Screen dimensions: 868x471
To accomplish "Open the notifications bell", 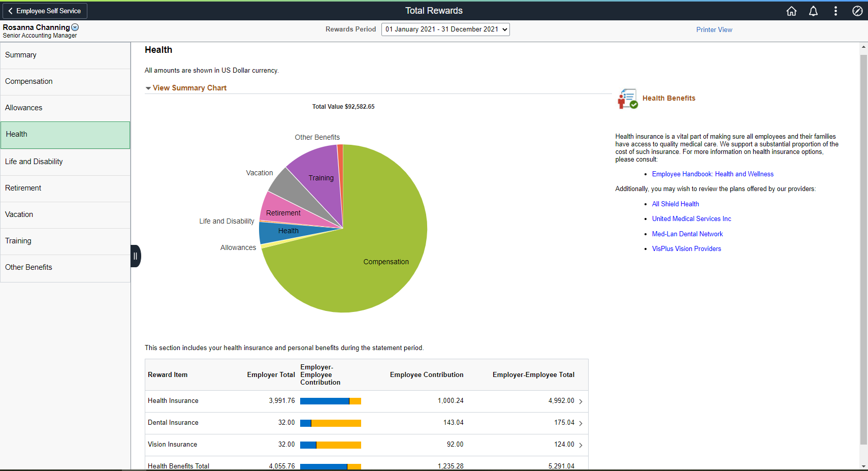I will click(813, 11).
